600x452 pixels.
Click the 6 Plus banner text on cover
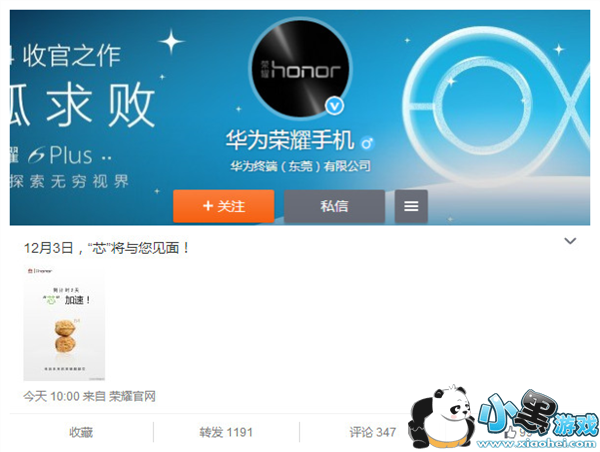(x=70, y=155)
